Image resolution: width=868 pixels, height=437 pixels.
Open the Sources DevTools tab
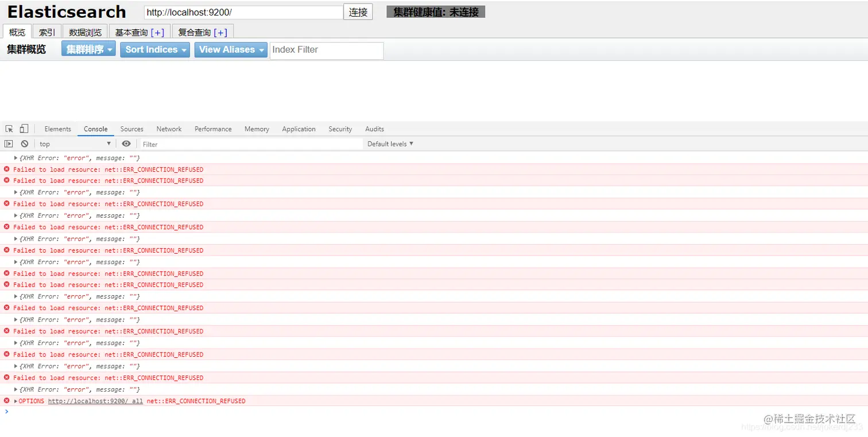(x=132, y=129)
